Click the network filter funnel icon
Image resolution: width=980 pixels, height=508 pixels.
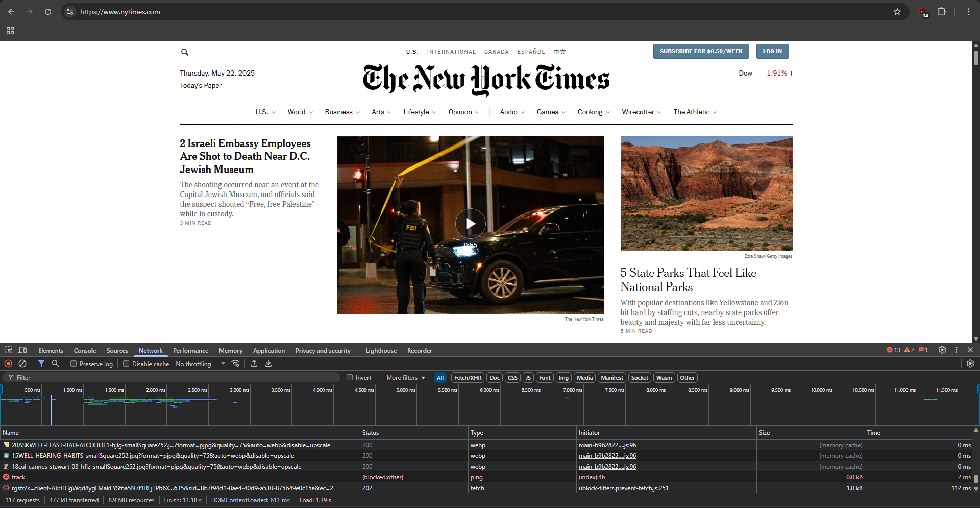point(41,364)
